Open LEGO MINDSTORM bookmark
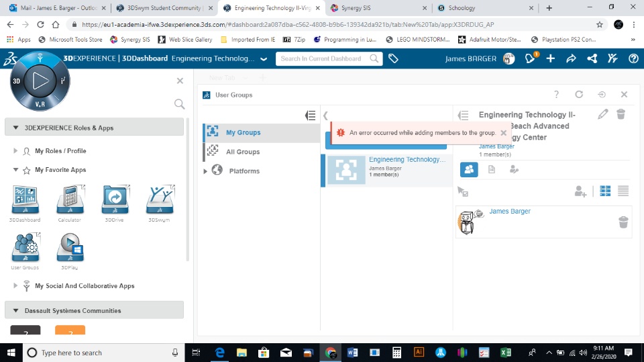The height and width of the screenshot is (362, 644). pyautogui.click(x=418, y=40)
